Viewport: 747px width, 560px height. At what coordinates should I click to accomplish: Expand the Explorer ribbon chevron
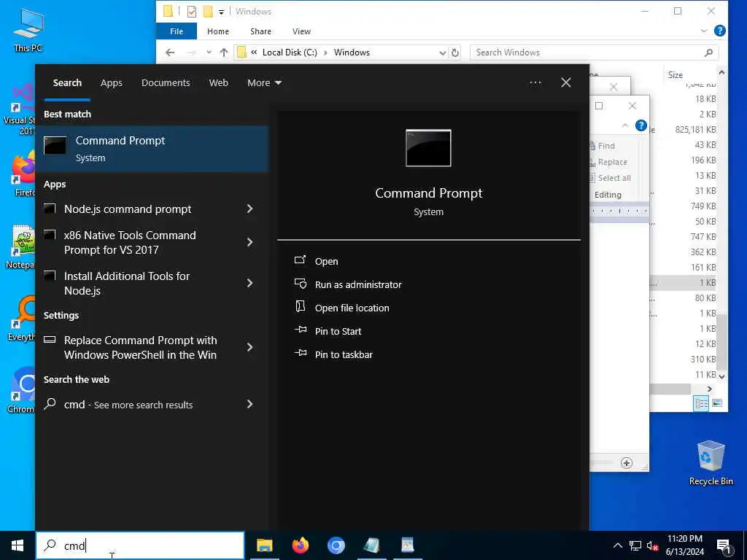click(704, 31)
